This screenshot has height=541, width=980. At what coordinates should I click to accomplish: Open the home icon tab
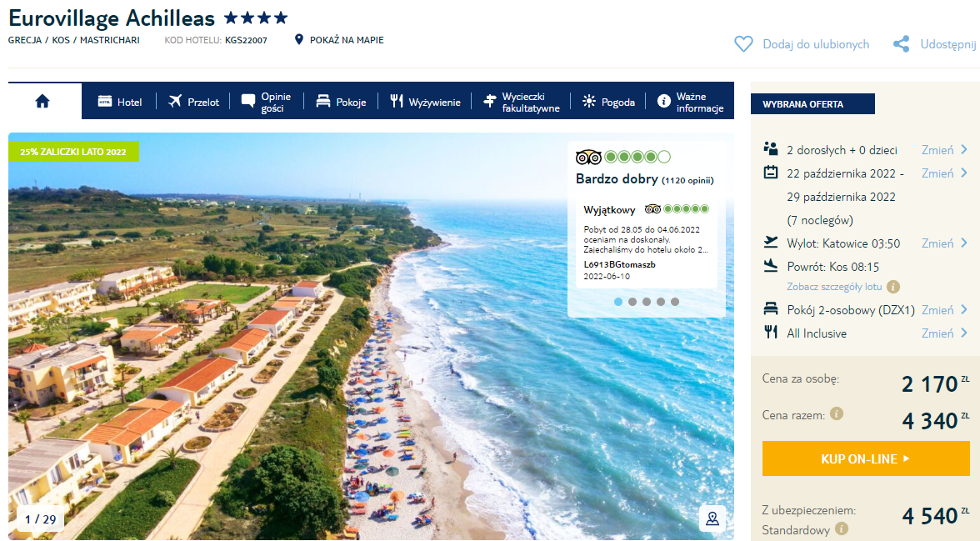(42, 102)
